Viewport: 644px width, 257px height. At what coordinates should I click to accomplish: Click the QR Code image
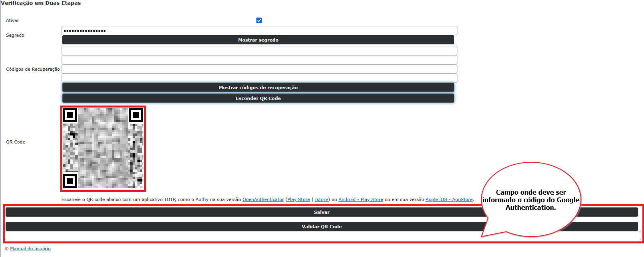click(103, 148)
